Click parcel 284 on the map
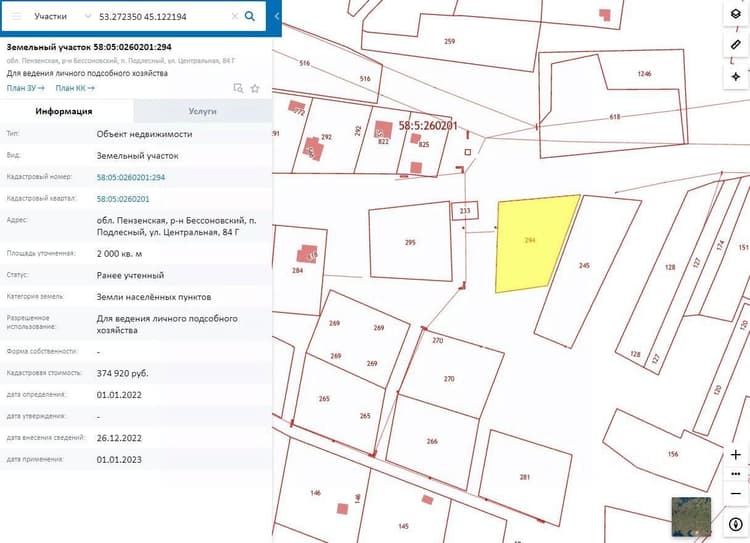The image size is (750, 543). (298, 271)
